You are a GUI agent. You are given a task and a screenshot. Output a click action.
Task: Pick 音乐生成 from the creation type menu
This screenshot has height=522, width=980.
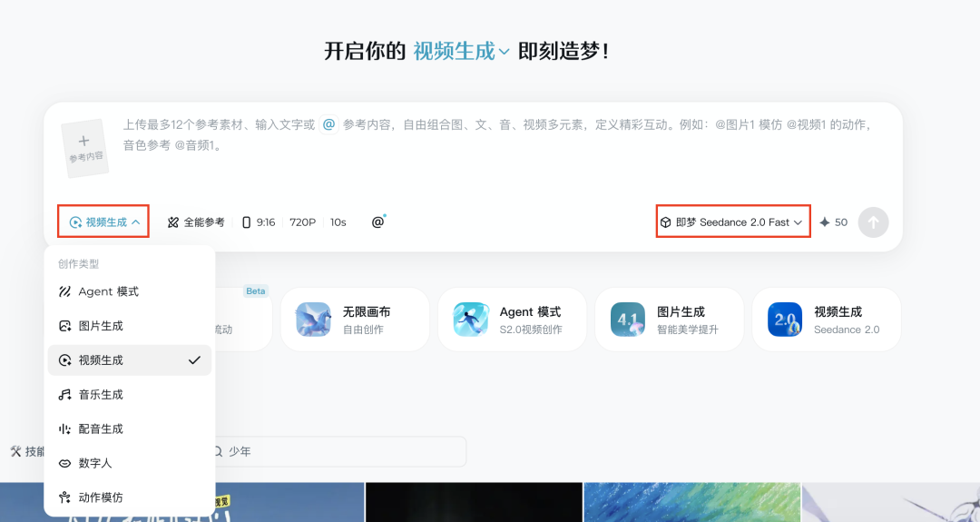[130, 395]
